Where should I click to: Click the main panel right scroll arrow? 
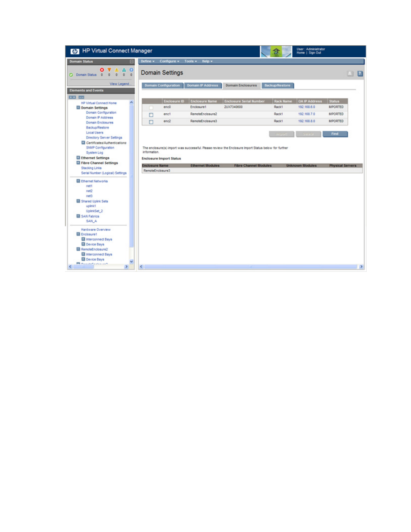pos(361,267)
